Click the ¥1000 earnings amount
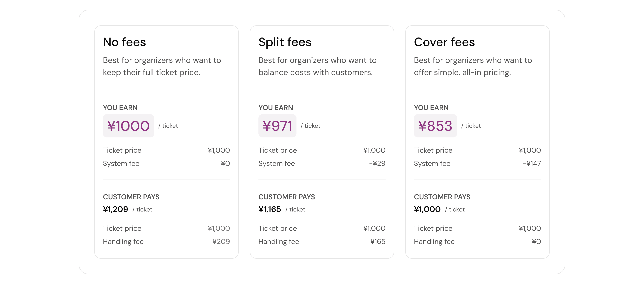The image size is (644, 284). [128, 126]
